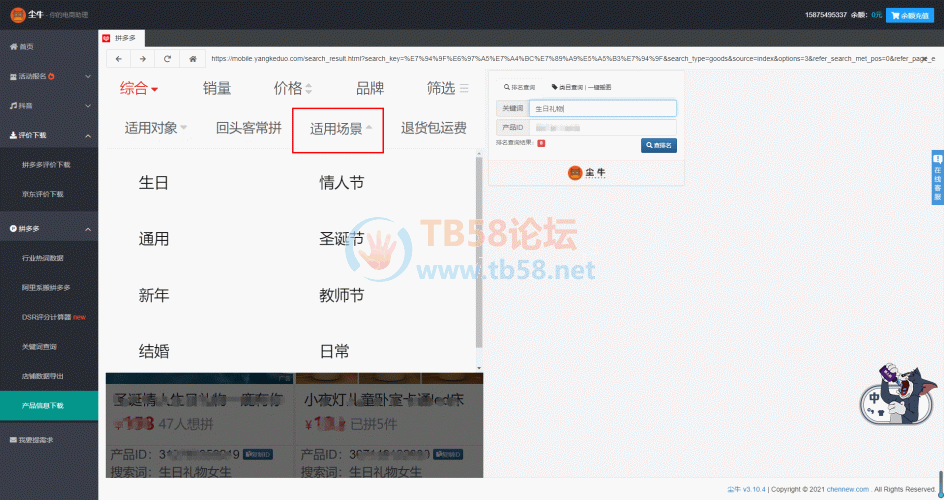Open the 47人想拼 product card
Image resolution: width=944 pixels, height=500 pixels.
[200, 425]
